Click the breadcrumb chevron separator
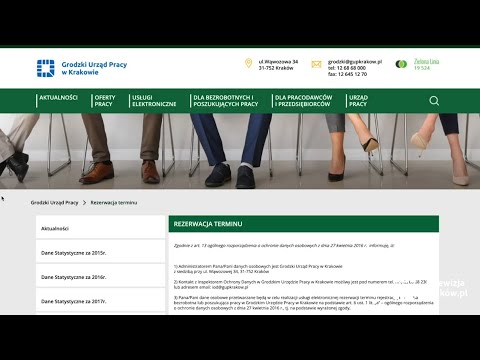Viewport: 480px width, 360px height. [84, 203]
